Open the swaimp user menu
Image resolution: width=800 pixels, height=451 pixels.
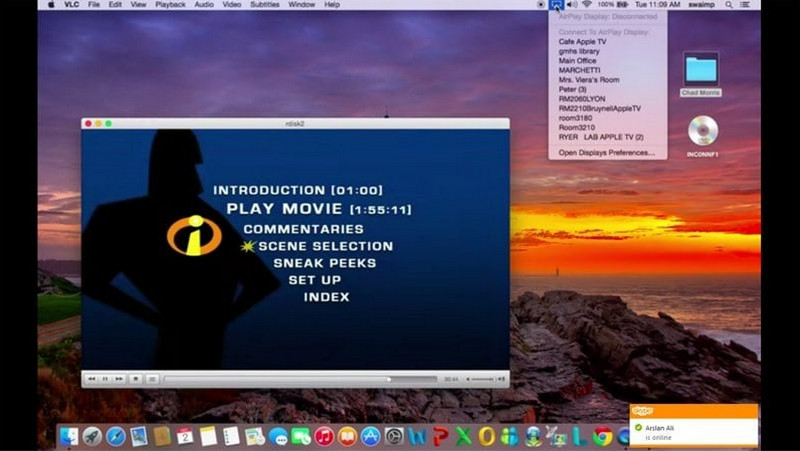702,5
